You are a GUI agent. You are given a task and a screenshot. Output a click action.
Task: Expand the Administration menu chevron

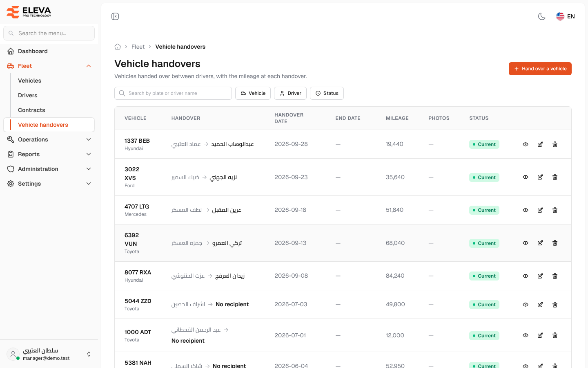click(x=89, y=169)
